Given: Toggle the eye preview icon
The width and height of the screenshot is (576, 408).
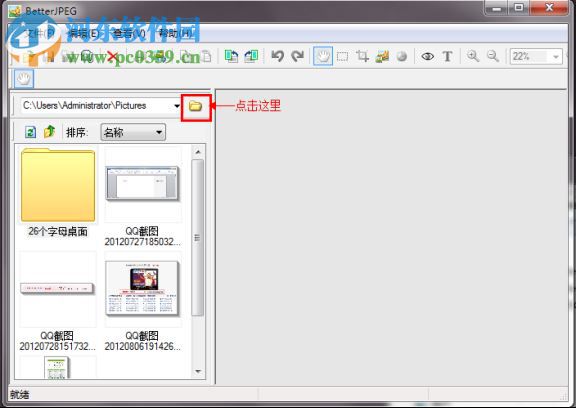Looking at the screenshot, I should (x=428, y=57).
